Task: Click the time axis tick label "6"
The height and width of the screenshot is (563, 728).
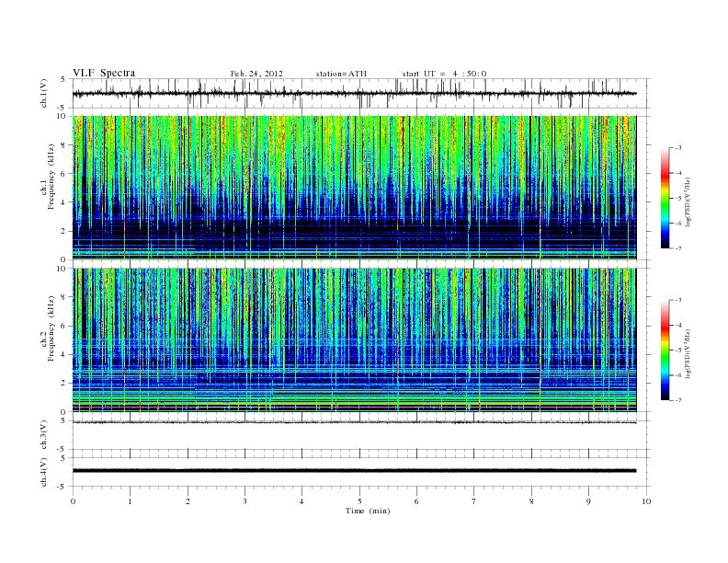Action: (x=416, y=501)
